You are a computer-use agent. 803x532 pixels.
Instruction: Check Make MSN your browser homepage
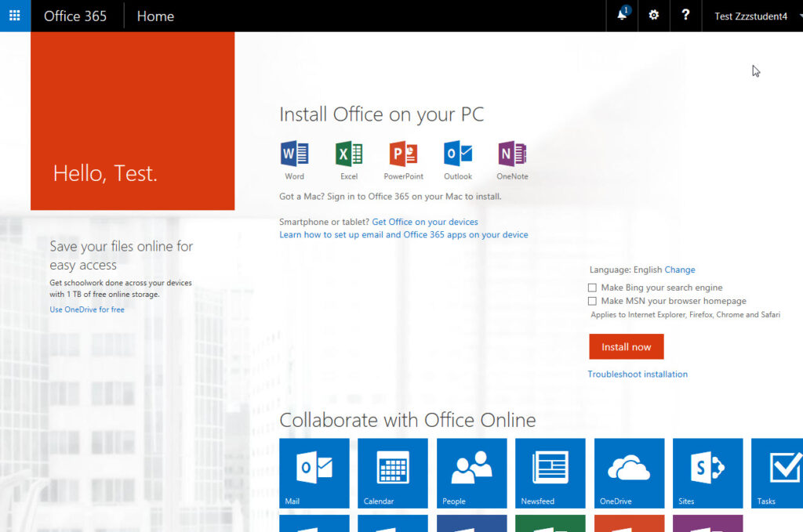[x=592, y=300]
